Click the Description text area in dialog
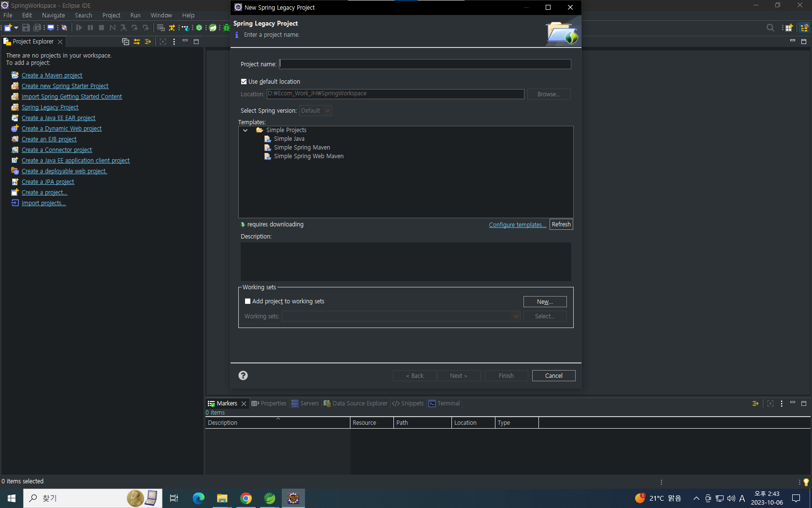This screenshot has width=812, height=508. [406, 261]
